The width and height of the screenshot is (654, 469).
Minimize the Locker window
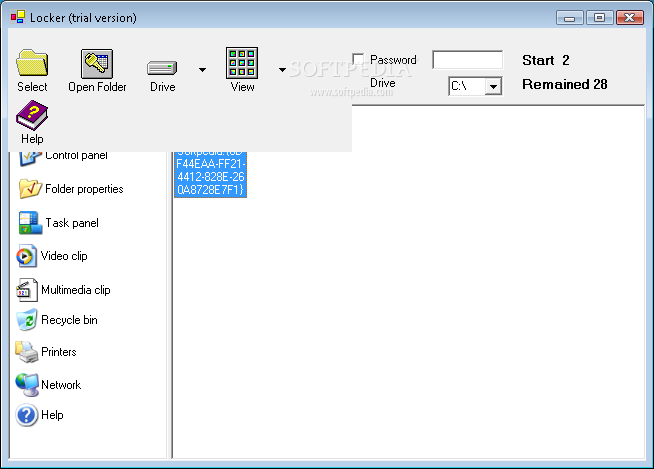[569, 18]
